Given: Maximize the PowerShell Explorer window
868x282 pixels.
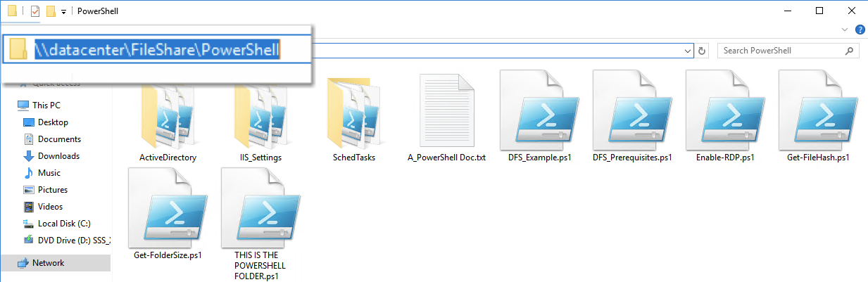Looking at the screenshot, I should pyautogui.click(x=819, y=11).
